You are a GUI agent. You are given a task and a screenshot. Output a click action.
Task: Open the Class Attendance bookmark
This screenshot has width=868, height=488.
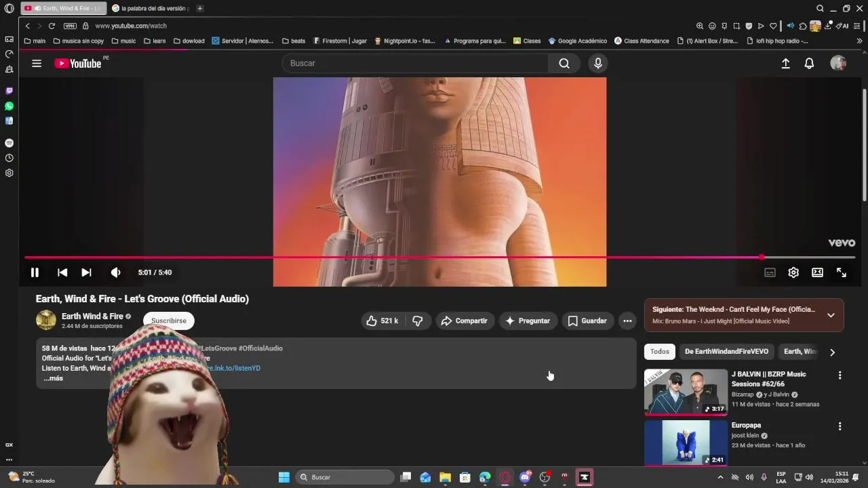point(642,41)
